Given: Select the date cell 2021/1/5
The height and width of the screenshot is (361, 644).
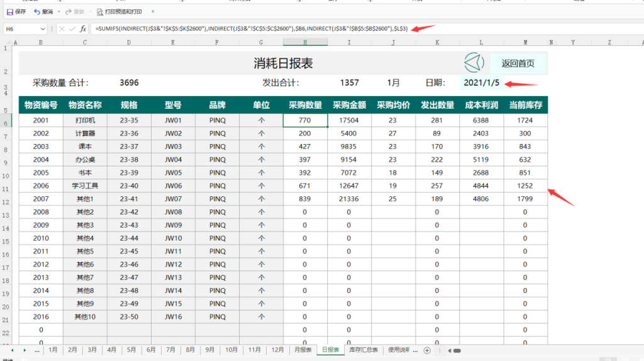Looking at the screenshot, I should pyautogui.click(x=481, y=82).
